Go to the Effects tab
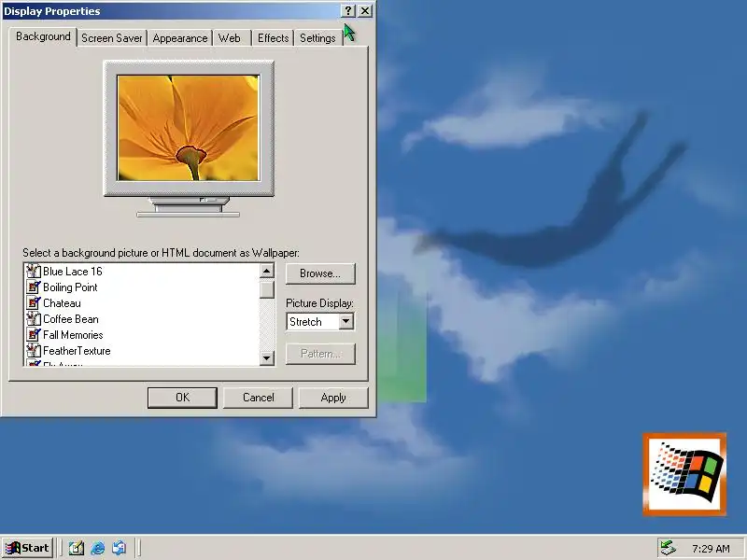 (x=273, y=38)
